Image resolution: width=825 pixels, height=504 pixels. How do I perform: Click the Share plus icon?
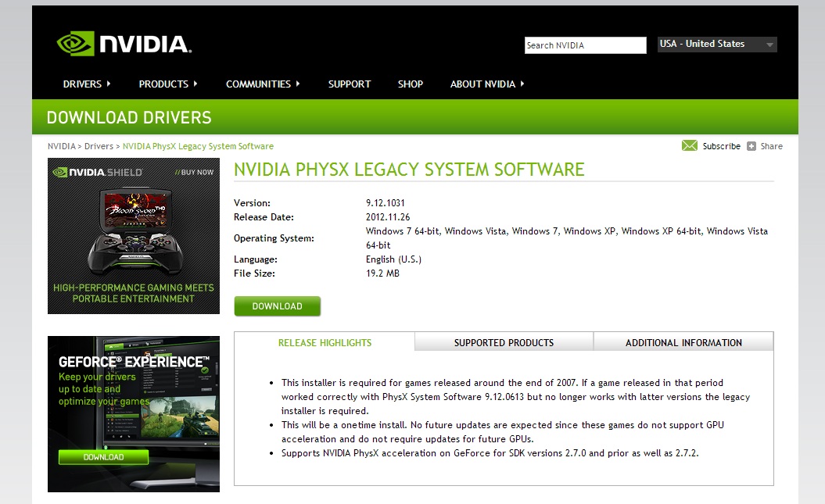point(751,146)
